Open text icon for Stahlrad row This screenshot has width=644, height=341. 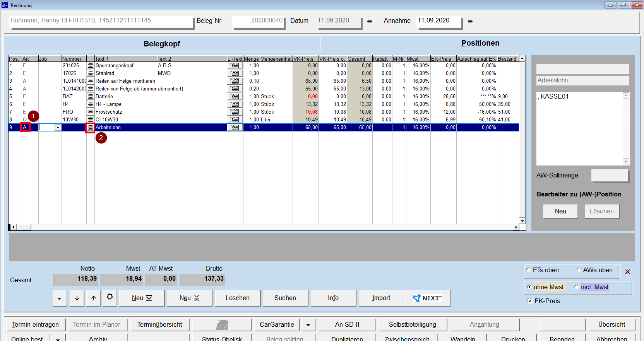click(91, 73)
